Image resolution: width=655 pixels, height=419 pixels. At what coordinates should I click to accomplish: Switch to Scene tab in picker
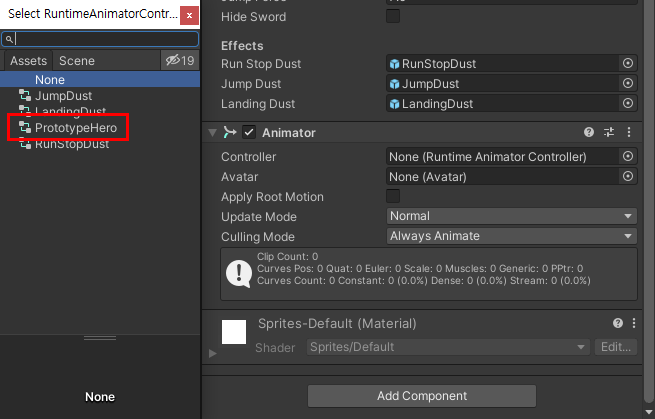point(77,61)
